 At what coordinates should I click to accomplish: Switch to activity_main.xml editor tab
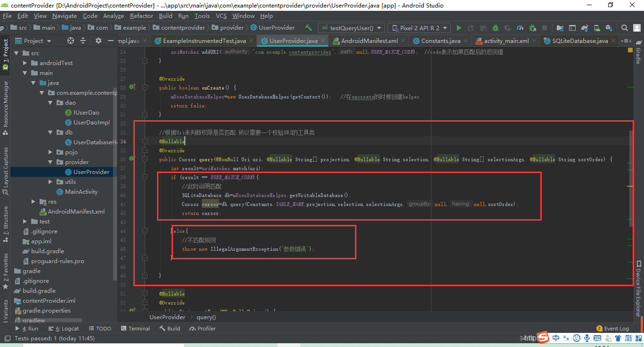506,41
